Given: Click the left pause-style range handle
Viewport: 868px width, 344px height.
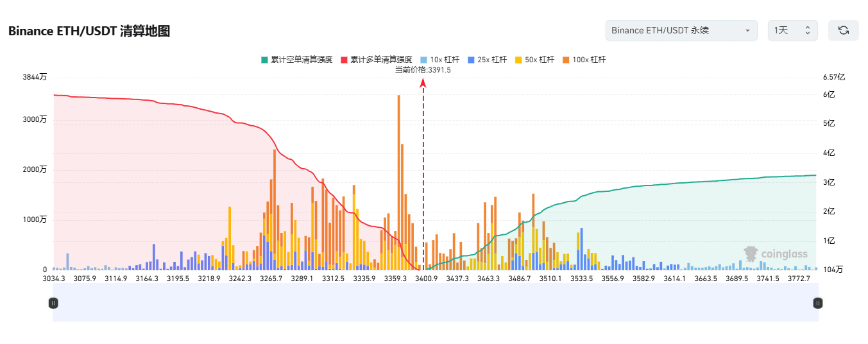Looking at the screenshot, I should point(53,302).
